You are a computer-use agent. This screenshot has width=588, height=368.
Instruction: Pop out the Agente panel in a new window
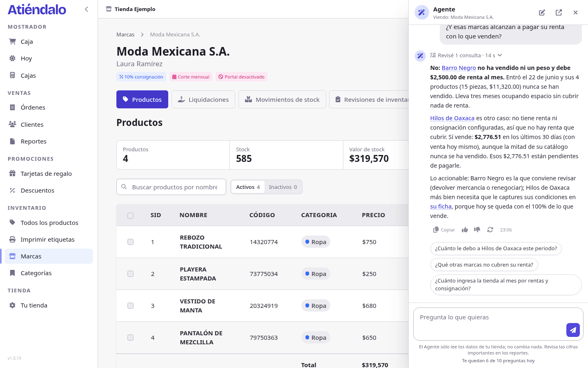tap(559, 13)
